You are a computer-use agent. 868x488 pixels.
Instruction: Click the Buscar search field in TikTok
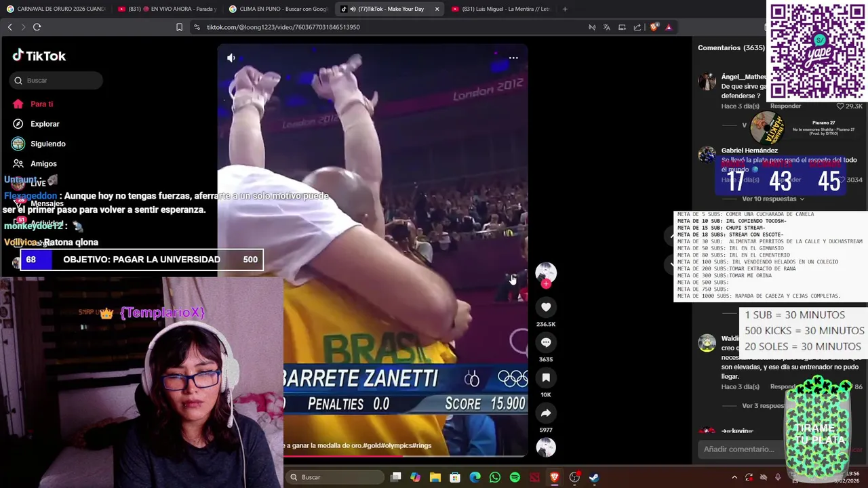56,81
